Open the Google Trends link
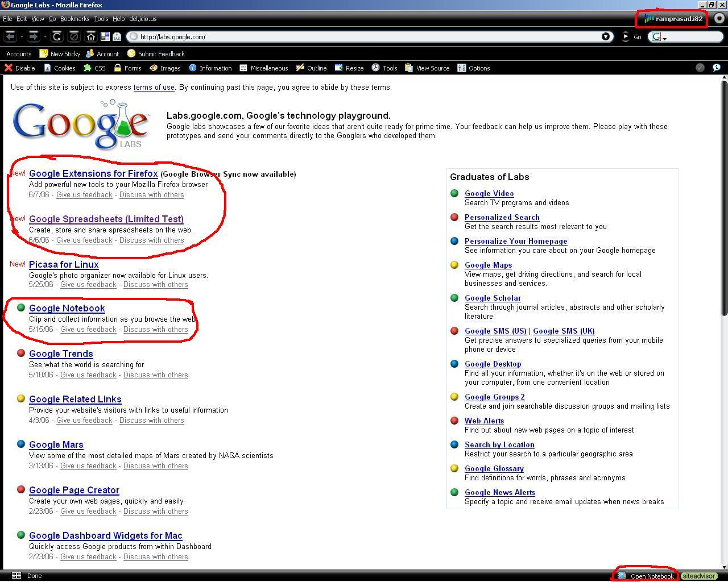This screenshot has width=728, height=582. click(x=61, y=354)
